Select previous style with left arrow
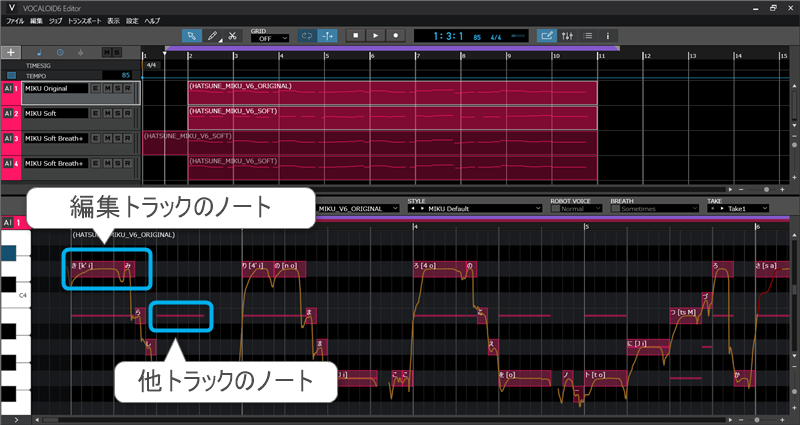The image size is (800, 425). [412, 209]
